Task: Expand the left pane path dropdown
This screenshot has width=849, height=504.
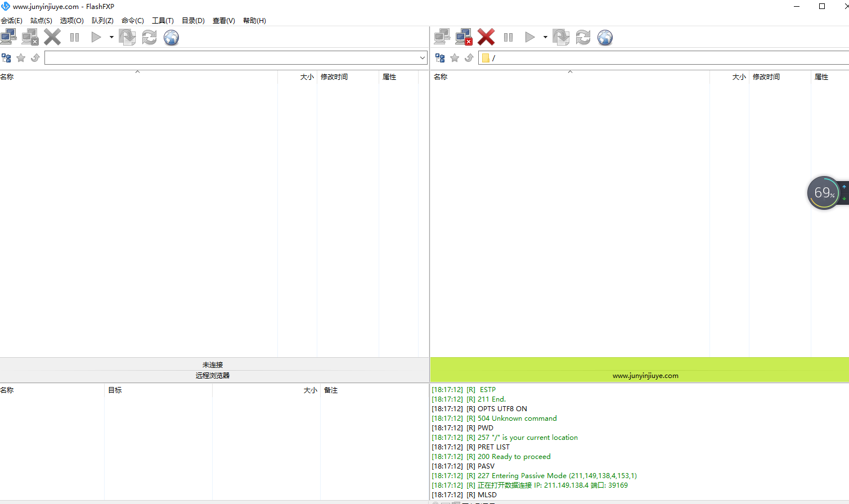Action: [422, 58]
